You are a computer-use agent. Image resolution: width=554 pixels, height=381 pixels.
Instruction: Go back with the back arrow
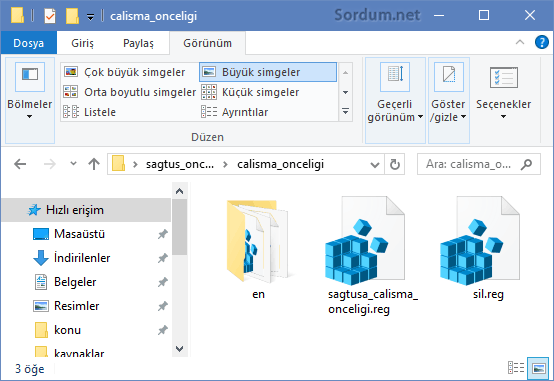20,164
